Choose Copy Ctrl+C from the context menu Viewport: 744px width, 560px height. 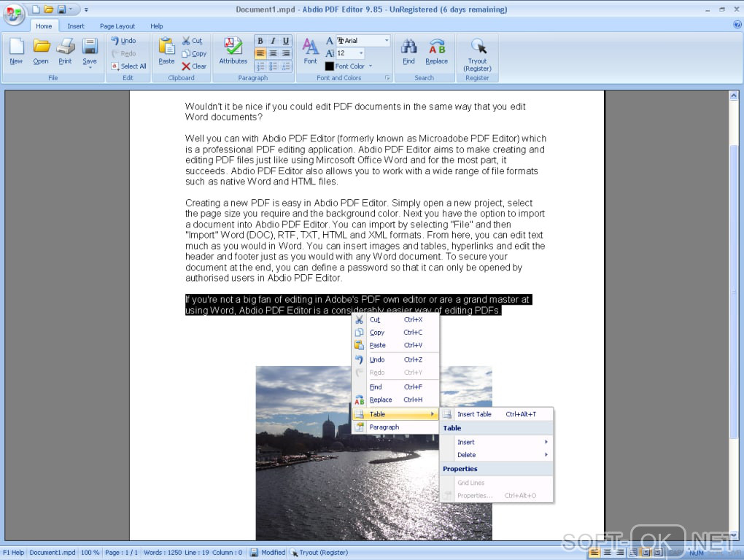point(395,332)
